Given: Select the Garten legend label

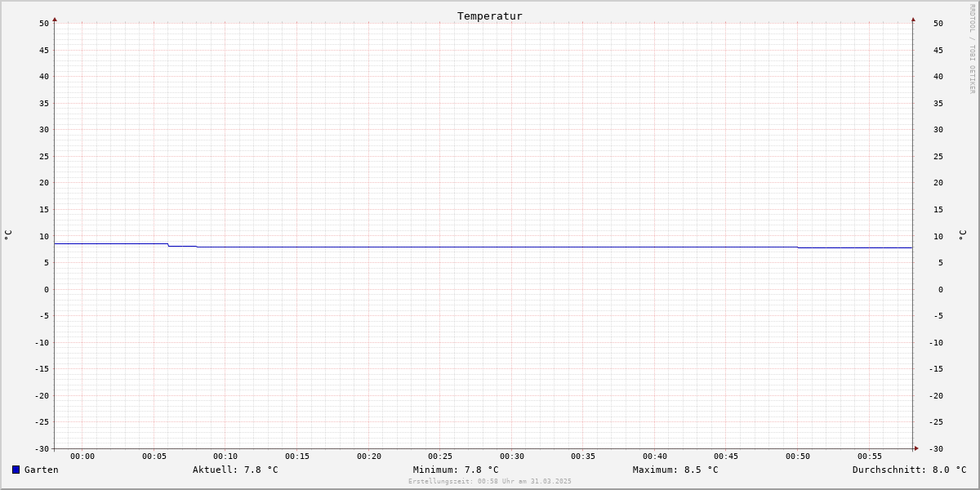Looking at the screenshot, I should point(42,470).
